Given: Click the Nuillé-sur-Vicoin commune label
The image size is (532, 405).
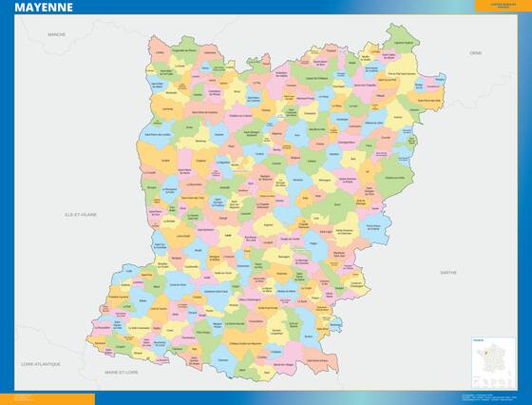Looking at the screenshot, I should coord(223,273).
